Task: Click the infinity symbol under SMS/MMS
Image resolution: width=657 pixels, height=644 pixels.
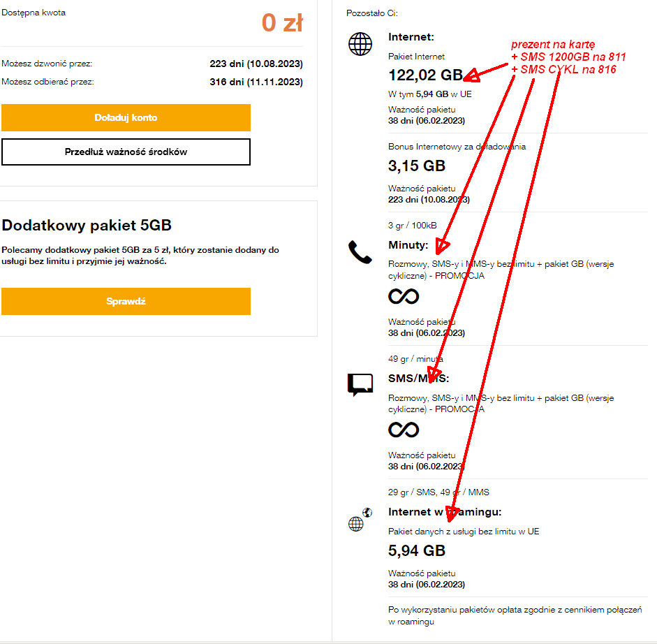Action: 404,429
